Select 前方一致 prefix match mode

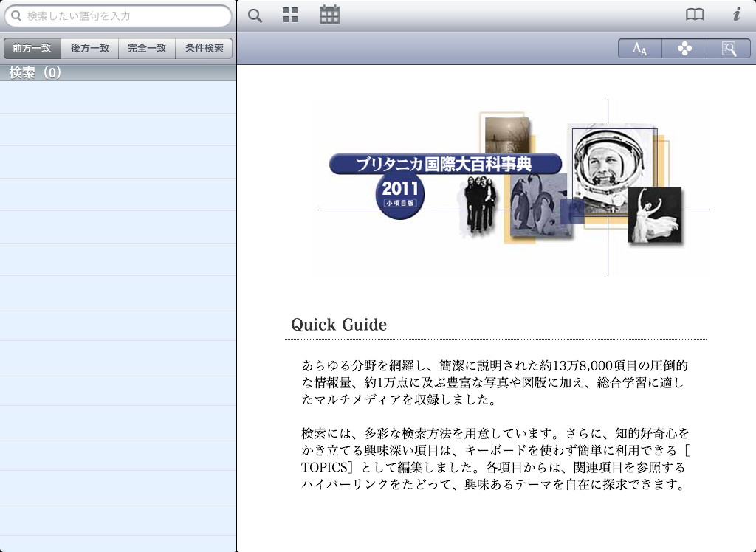pos(32,49)
